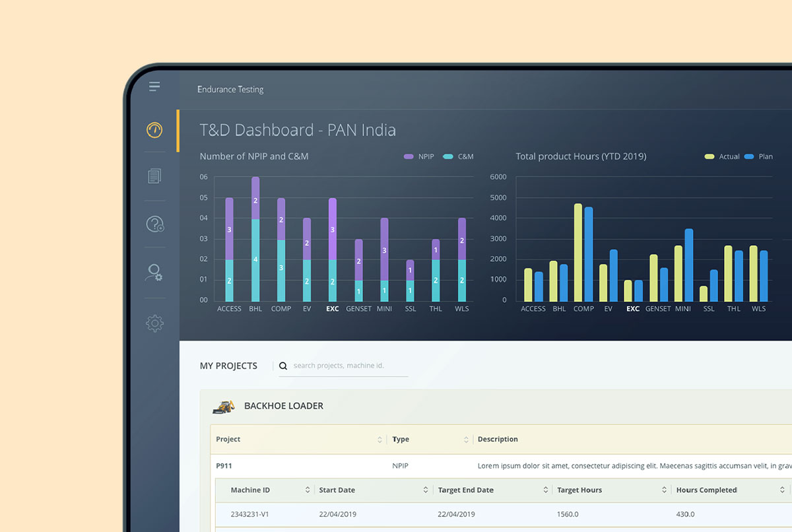This screenshot has width=792, height=532.
Task: Open the help question sidebar icon
Action: [154, 224]
